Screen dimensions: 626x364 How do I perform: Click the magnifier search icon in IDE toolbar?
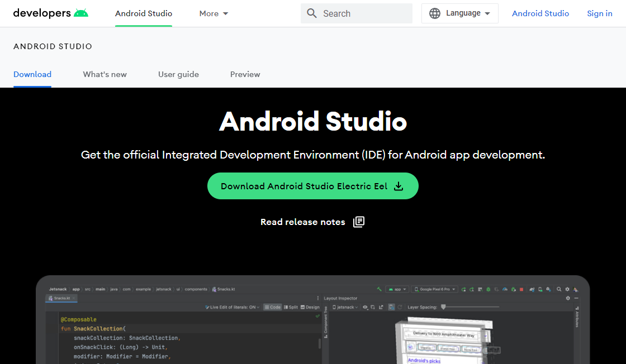pyautogui.click(x=559, y=289)
